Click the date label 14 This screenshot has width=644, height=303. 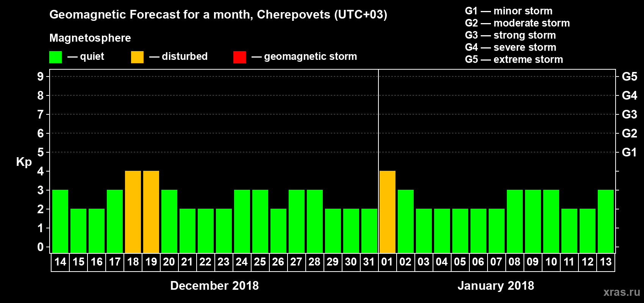click(60, 262)
